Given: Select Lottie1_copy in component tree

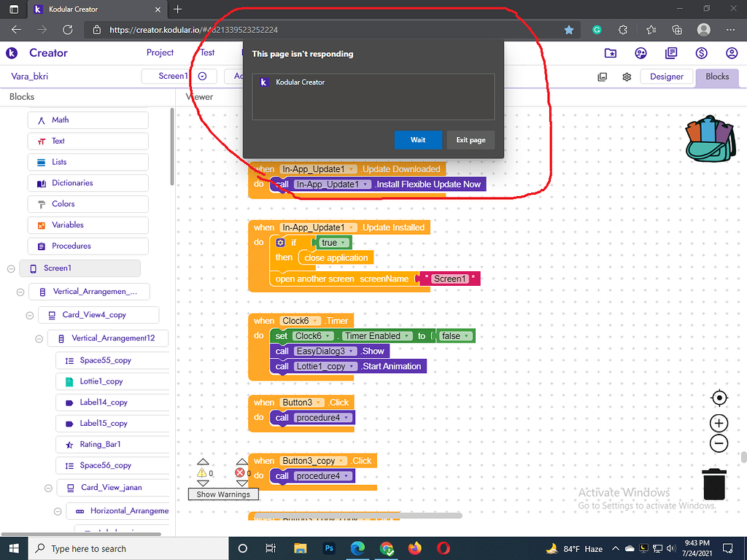Looking at the screenshot, I should (112, 381).
